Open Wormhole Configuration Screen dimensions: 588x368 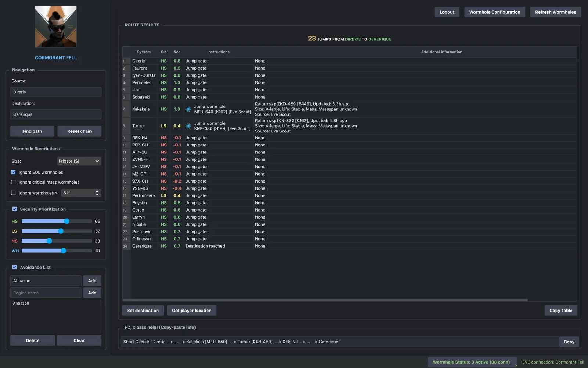coord(495,12)
